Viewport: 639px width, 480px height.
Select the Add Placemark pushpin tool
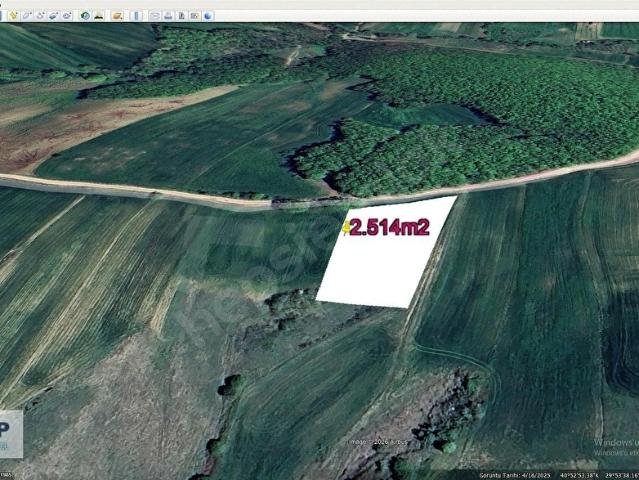pos(13,15)
